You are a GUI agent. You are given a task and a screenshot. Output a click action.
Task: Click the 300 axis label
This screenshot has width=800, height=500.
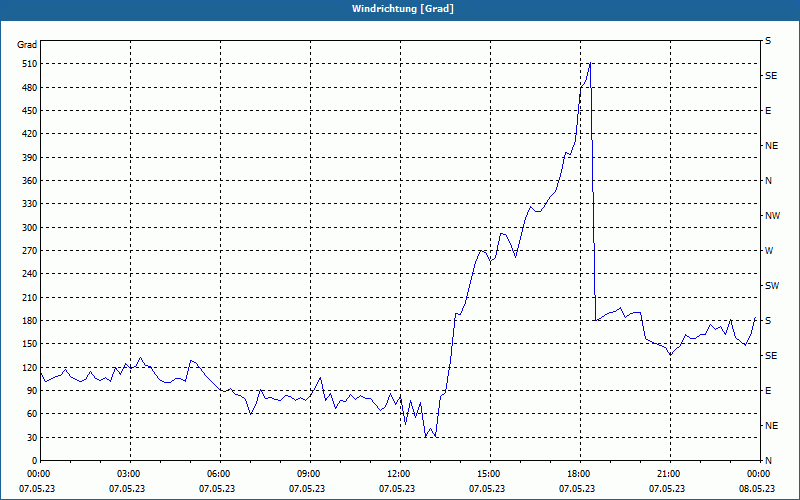(x=30, y=227)
